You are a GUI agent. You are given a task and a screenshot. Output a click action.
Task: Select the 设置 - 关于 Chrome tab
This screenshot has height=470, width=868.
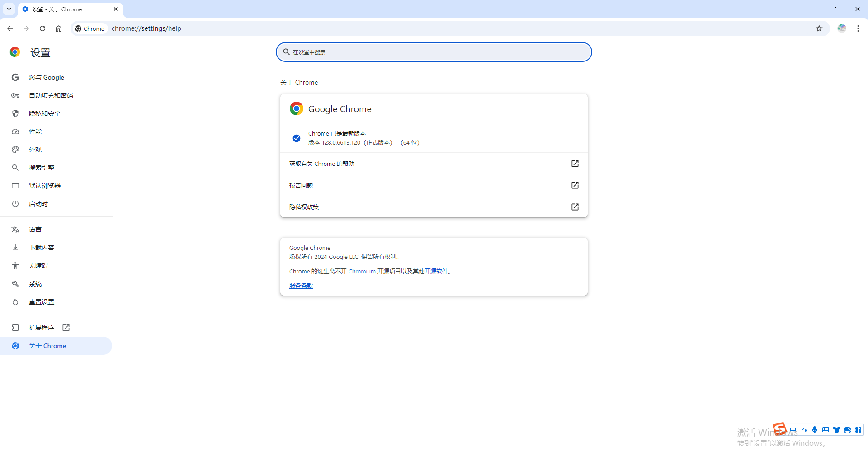click(x=70, y=9)
